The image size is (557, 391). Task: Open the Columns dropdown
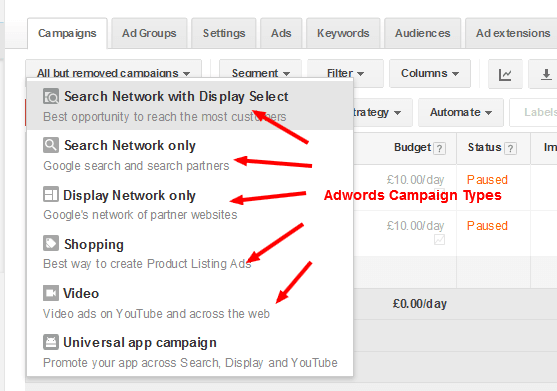430,74
